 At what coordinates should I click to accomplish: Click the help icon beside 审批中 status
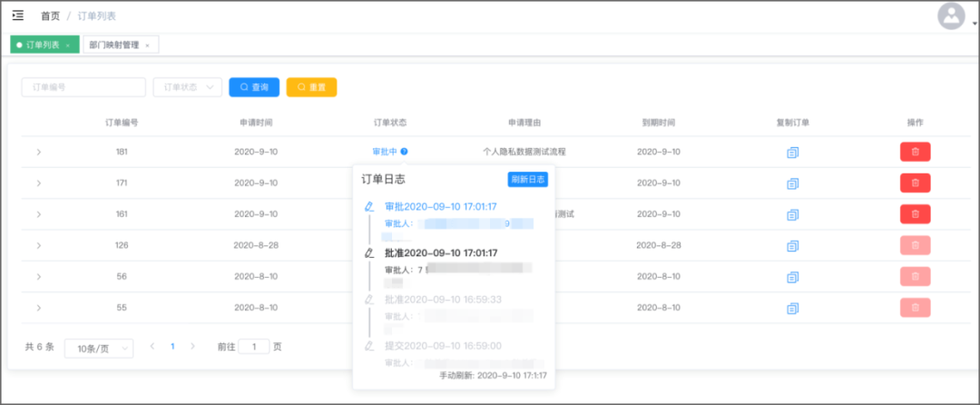[x=405, y=152]
